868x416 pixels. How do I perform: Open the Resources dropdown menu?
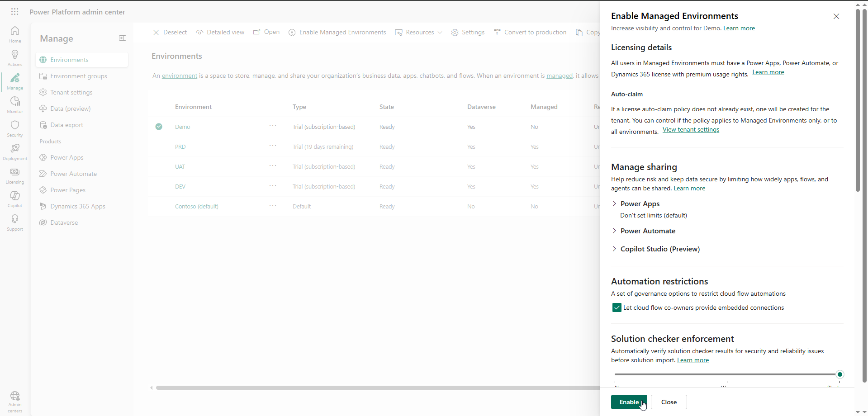(419, 33)
